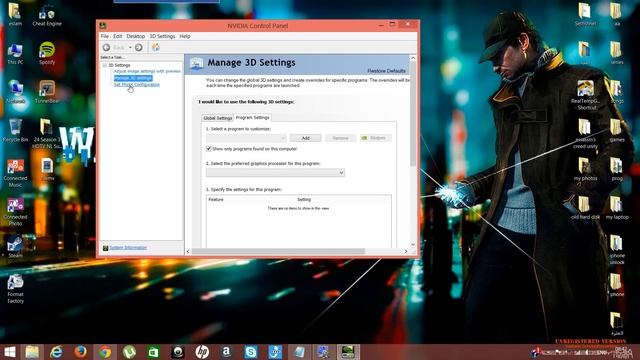Launch Internet Explorer from taskbar
The height and width of the screenshot is (360, 640).
point(56,352)
